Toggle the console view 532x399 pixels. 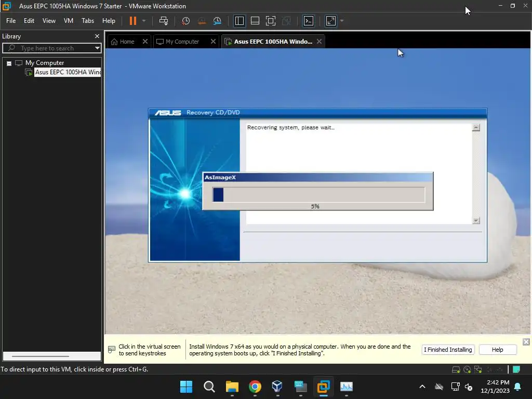pyautogui.click(x=309, y=21)
